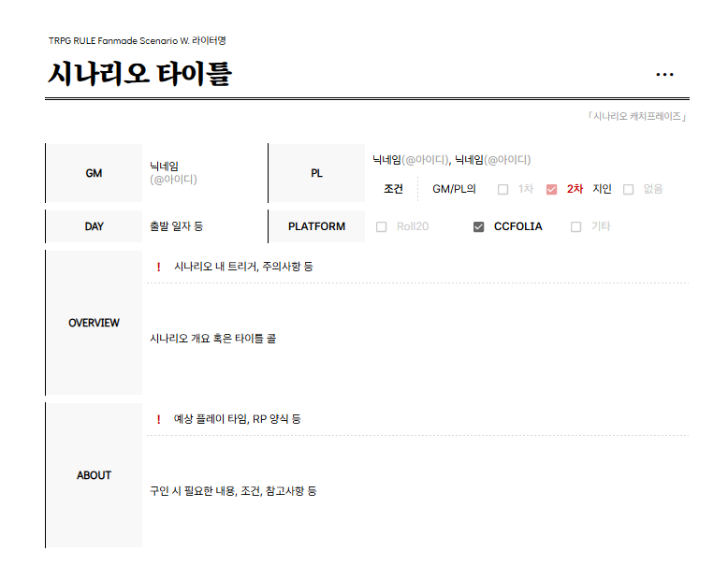Click the GM 닉네임 (@아이디) field

tap(173, 173)
